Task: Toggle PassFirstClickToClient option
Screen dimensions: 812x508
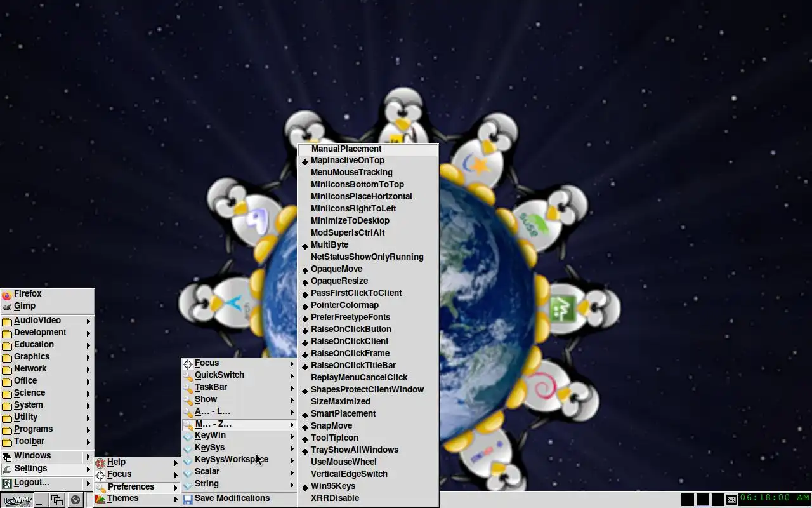Action: [367, 293]
